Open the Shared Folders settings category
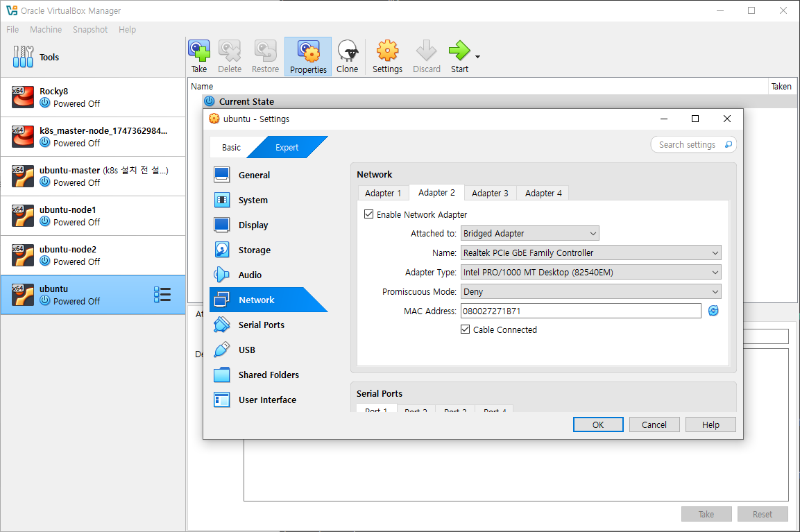The height and width of the screenshot is (532, 800). [x=269, y=375]
